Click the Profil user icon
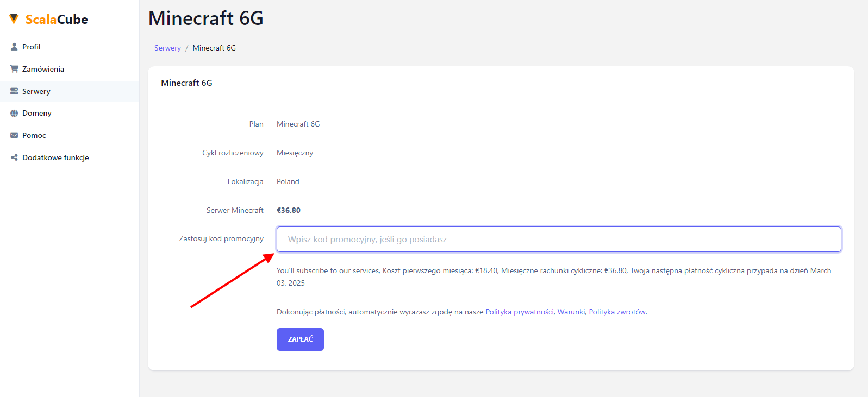Viewport: 868px width, 397px height. pyautogui.click(x=14, y=47)
